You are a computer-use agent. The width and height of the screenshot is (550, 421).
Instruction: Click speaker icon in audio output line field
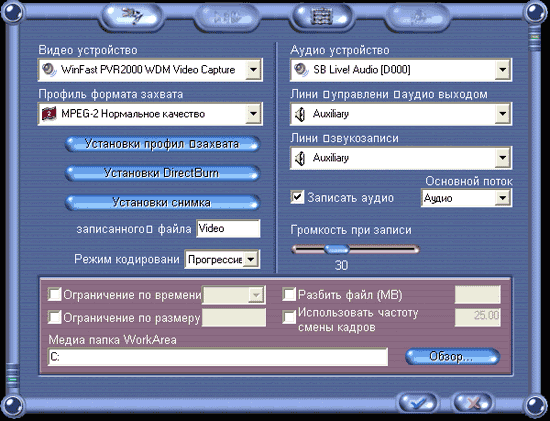pyautogui.click(x=300, y=114)
